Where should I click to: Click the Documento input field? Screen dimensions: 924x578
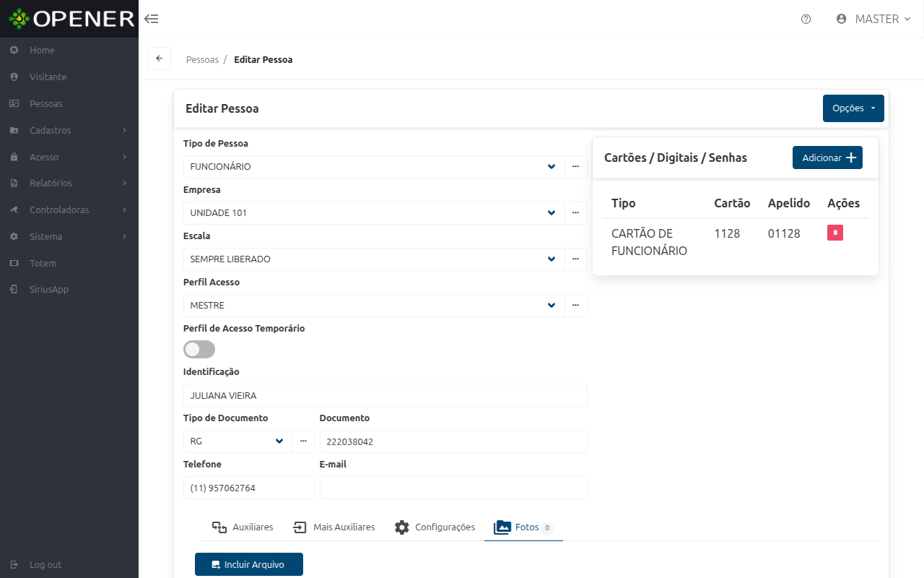coord(453,441)
